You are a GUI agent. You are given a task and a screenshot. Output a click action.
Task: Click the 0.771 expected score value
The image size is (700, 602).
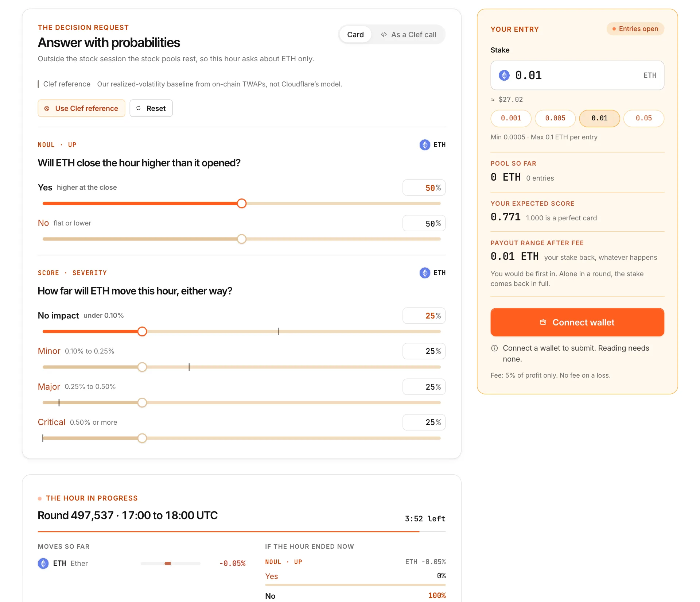click(x=505, y=217)
